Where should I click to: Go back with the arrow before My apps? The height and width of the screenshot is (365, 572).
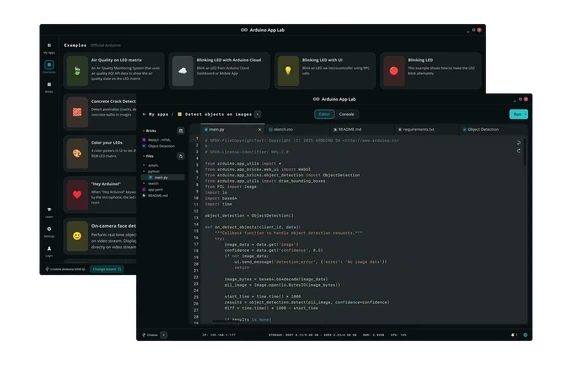tap(144, 114)
